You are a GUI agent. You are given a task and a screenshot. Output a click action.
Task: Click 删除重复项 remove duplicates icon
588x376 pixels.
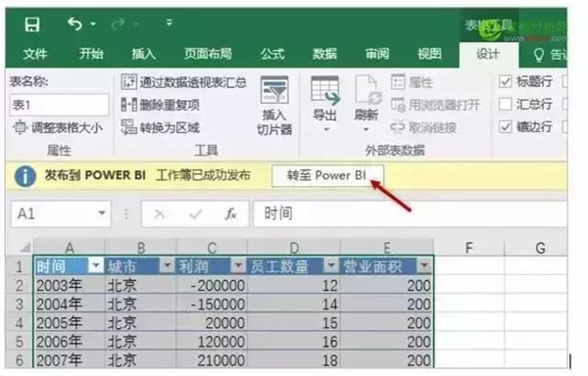128,105
